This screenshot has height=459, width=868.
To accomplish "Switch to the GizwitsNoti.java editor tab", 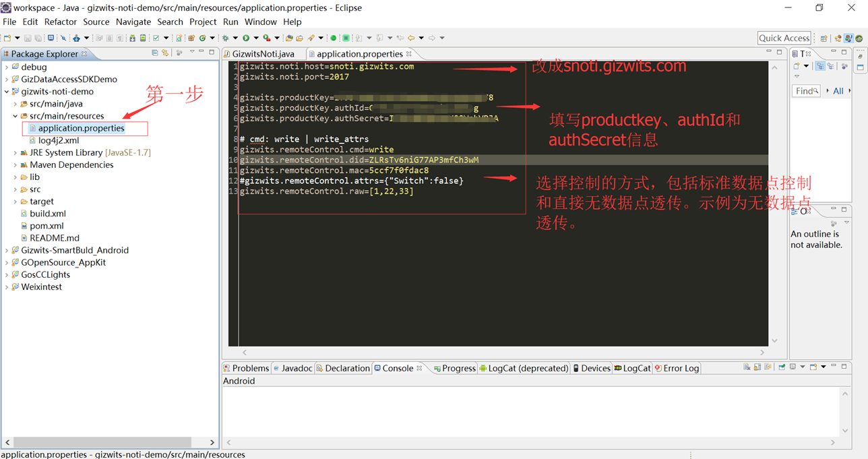I will (x=261, y=53).
